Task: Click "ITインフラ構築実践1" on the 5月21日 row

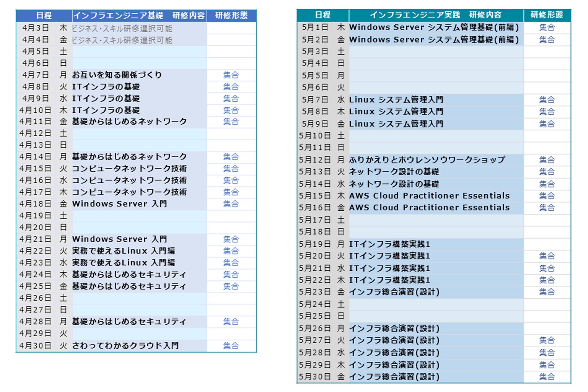Action: pyautogui.click(x=390, y=268)
